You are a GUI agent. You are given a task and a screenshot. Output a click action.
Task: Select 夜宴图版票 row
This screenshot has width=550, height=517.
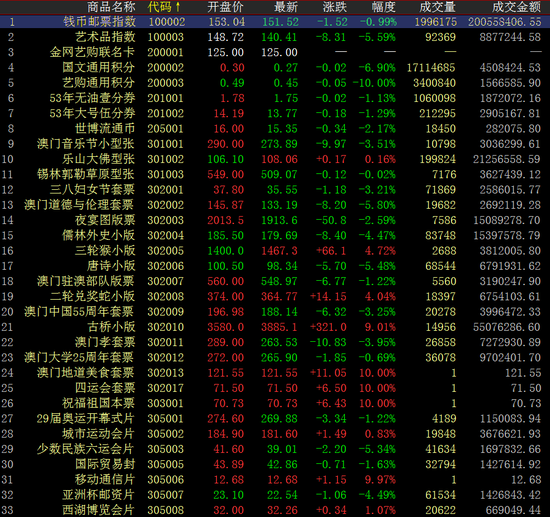pyautogui.click(x=275, y=220)
